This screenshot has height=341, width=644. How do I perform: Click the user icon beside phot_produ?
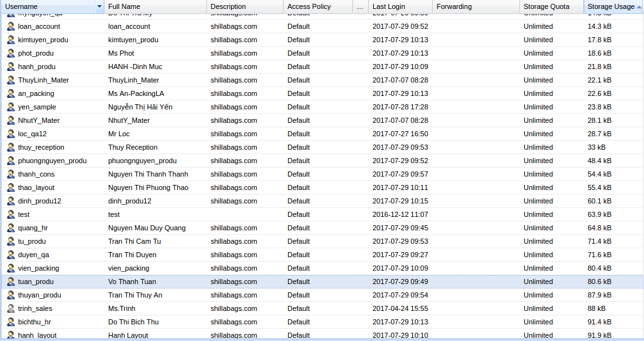pos(11,53)
